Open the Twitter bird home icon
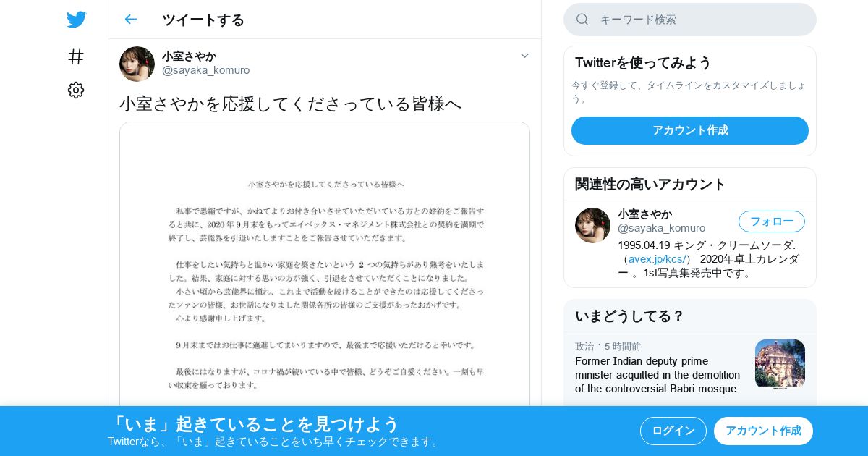868x456 pixels. [76, 20]
